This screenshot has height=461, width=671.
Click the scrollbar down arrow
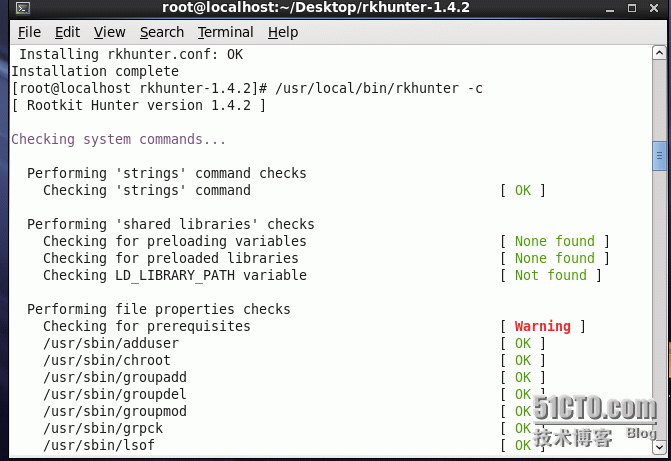point(659,447)
